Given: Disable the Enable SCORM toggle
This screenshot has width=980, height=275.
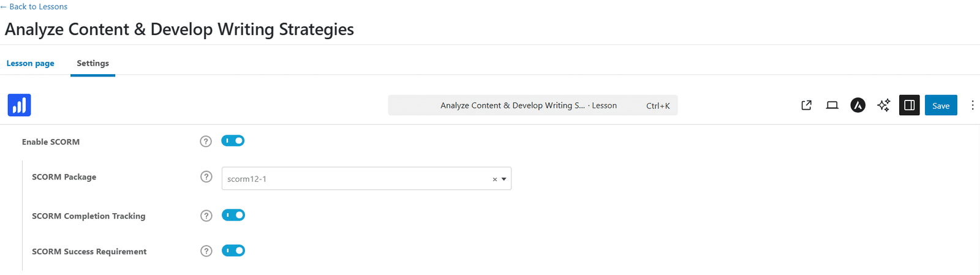Looking at the screenshot, I should 233,141.
